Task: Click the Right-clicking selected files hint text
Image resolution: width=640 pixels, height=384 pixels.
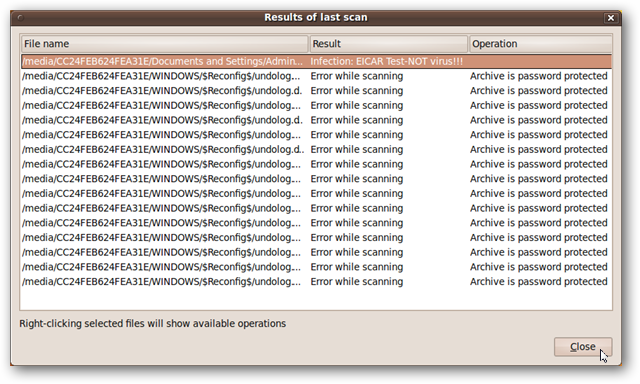Action: coord(153,324)
